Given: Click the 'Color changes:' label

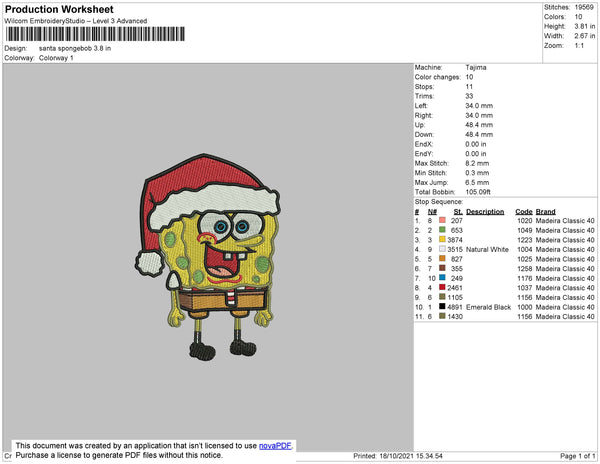Looking at the screenshot, I should tap(438, 77).
